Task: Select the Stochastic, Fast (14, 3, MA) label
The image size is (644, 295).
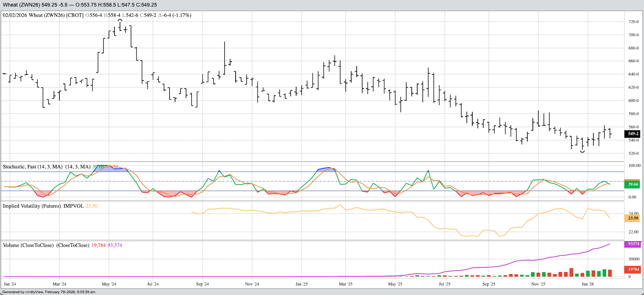Action: point(32,167)
